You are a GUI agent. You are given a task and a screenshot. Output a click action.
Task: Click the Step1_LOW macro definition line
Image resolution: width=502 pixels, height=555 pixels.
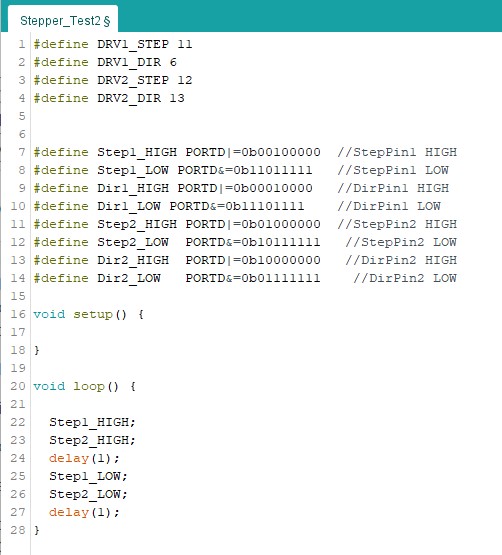click(173, 170)
